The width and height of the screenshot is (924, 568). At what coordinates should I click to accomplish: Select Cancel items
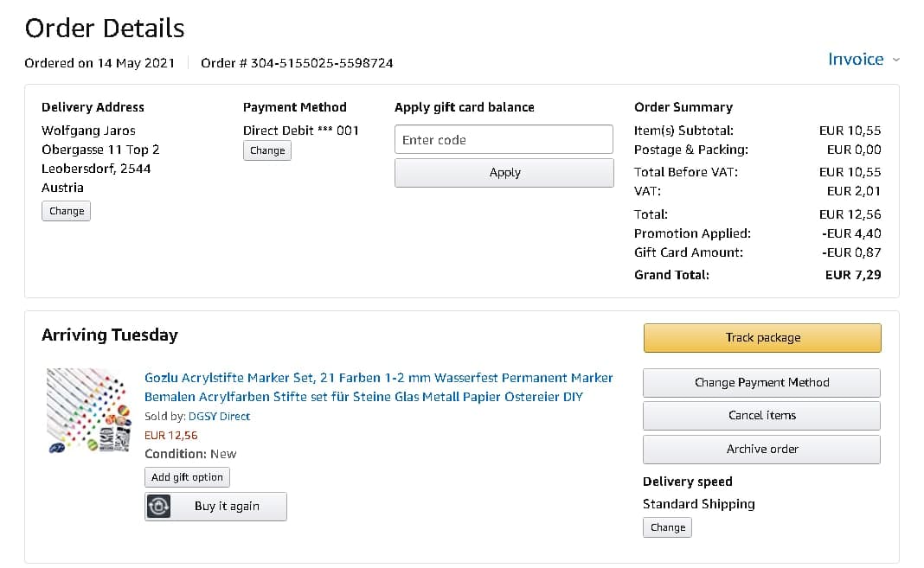coord(761,416)
